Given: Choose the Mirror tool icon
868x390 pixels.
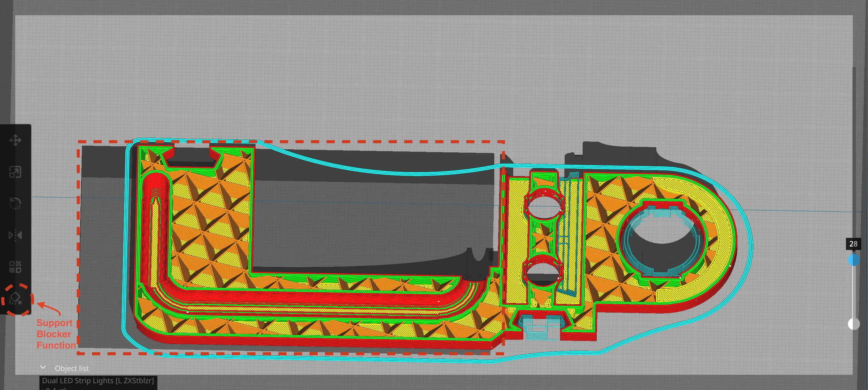Looking at the screenshot, I should pos(15,235).
